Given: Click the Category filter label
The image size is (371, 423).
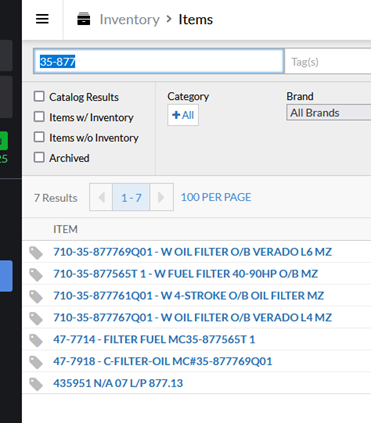Looking at the screenshot, I should tap(188, 96).
